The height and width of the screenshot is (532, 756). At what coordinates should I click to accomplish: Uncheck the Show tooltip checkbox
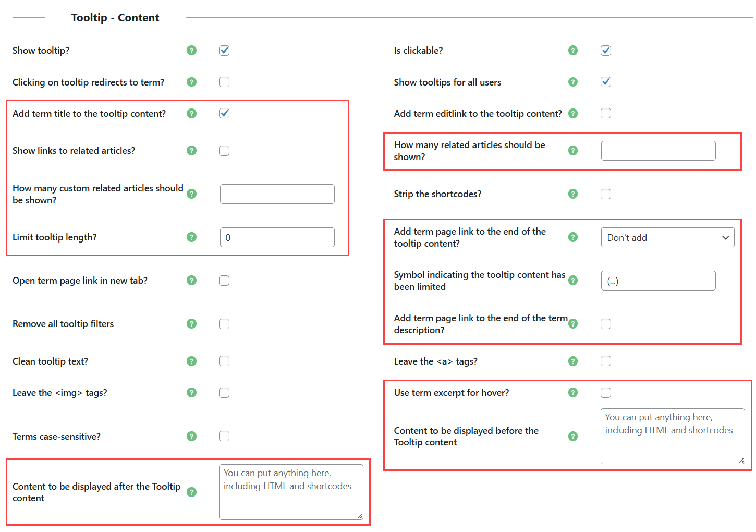point(224,50)
